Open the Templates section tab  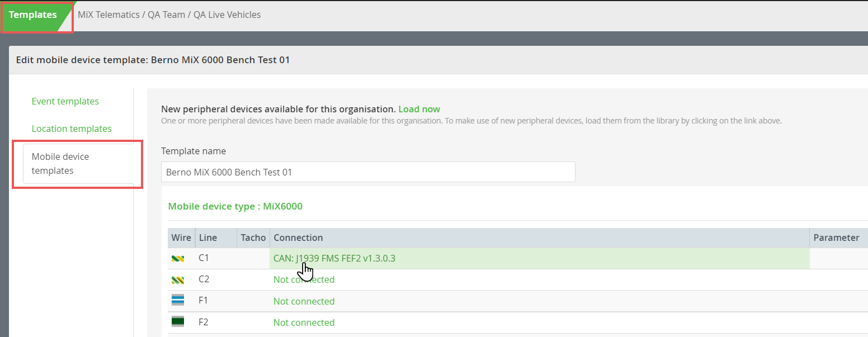[32, 15]
